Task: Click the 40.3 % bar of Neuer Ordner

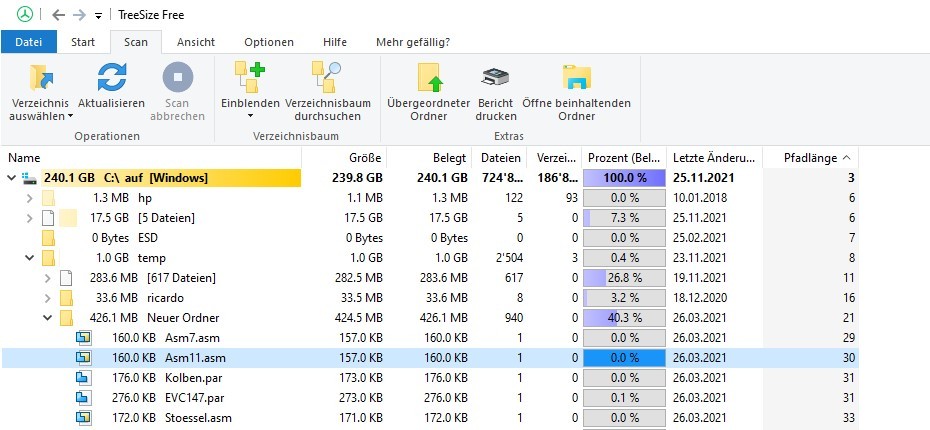Action: point(625,318)
